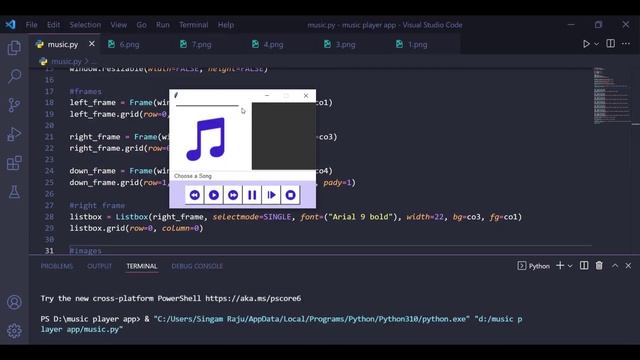Open the Testing flask view
The height and width of the screenshot is (360, 640).
coord(14,192)
